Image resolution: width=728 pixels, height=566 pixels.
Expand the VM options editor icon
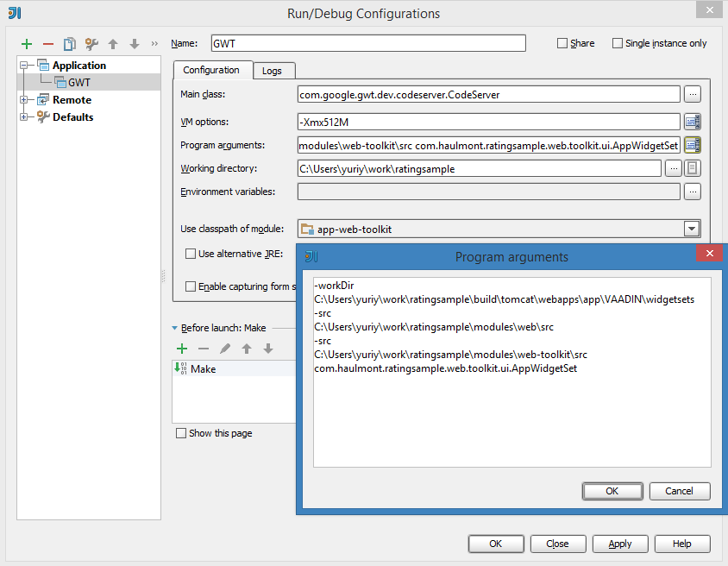(693, 123)
